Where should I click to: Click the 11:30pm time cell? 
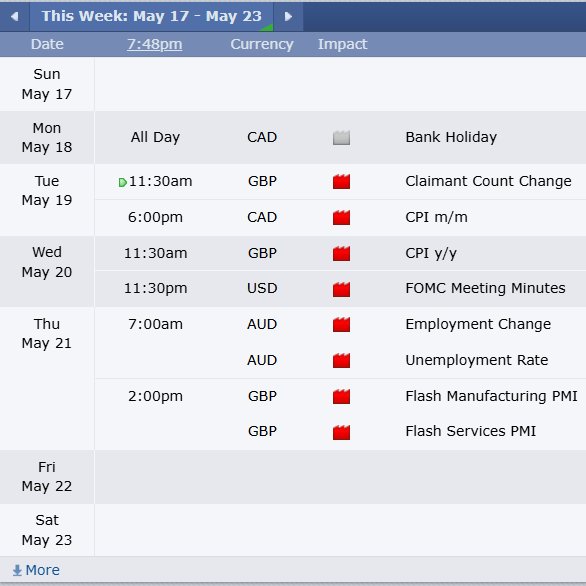155,288
